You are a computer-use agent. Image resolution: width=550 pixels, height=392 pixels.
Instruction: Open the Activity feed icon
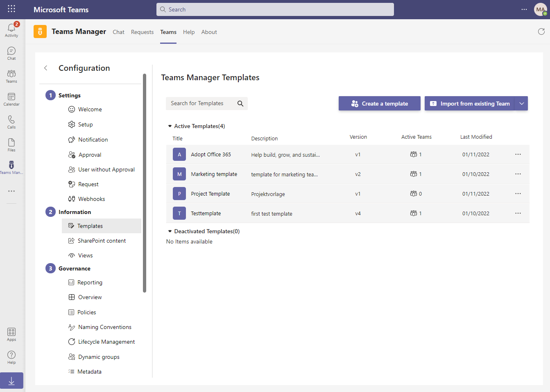11,29
